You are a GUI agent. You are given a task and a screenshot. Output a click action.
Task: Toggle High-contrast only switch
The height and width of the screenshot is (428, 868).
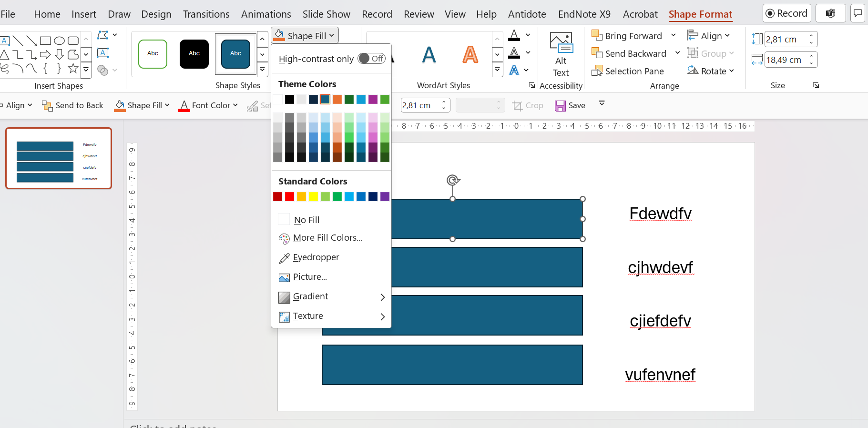[x=372, y=59]
